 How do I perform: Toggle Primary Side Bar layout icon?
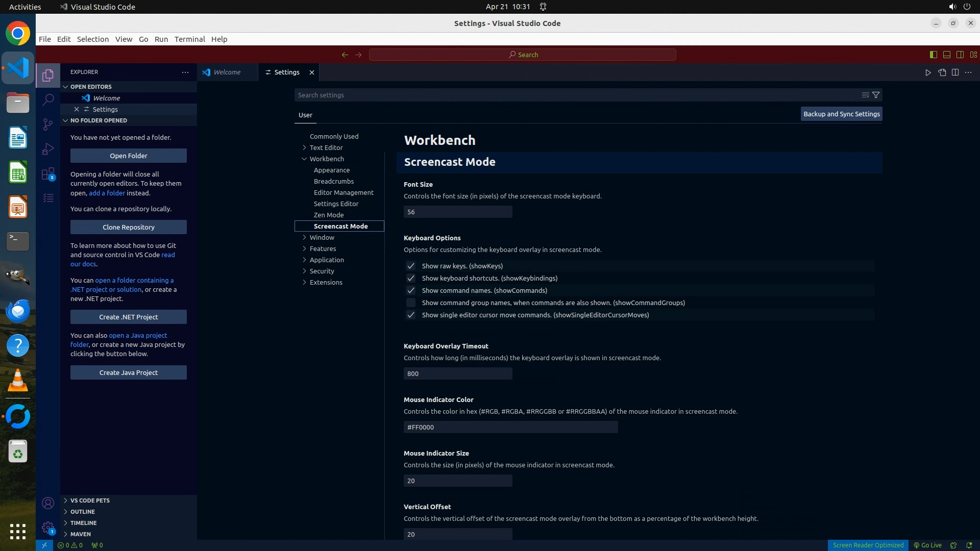(x=933, y=55)
